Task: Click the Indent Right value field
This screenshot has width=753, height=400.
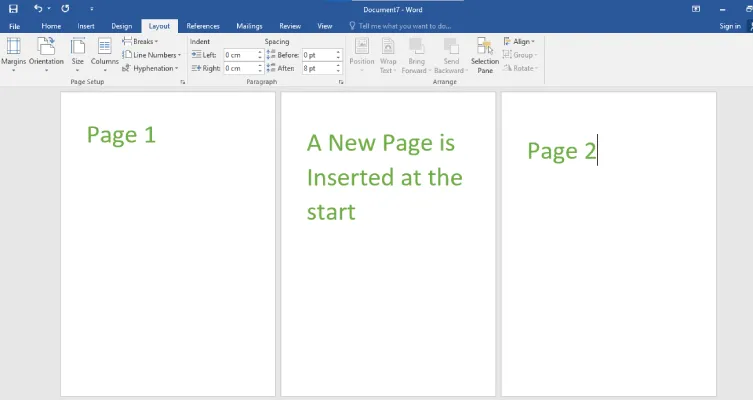Action: tap(240, 68)
